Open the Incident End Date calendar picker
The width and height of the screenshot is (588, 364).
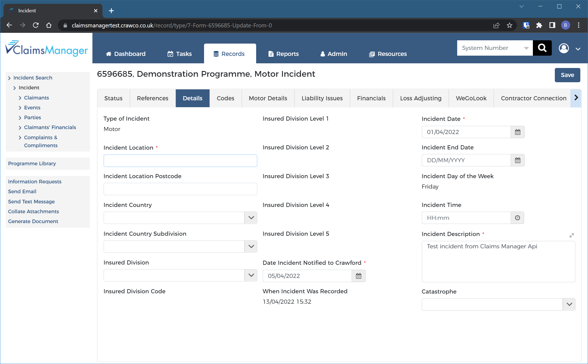coord(518,160)
